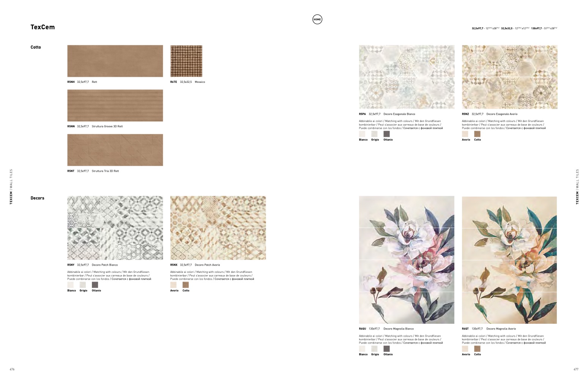588x380 pixels.
Task: Open the Decoro Magnolia Bianco floral image
Action: click(407, 260)
